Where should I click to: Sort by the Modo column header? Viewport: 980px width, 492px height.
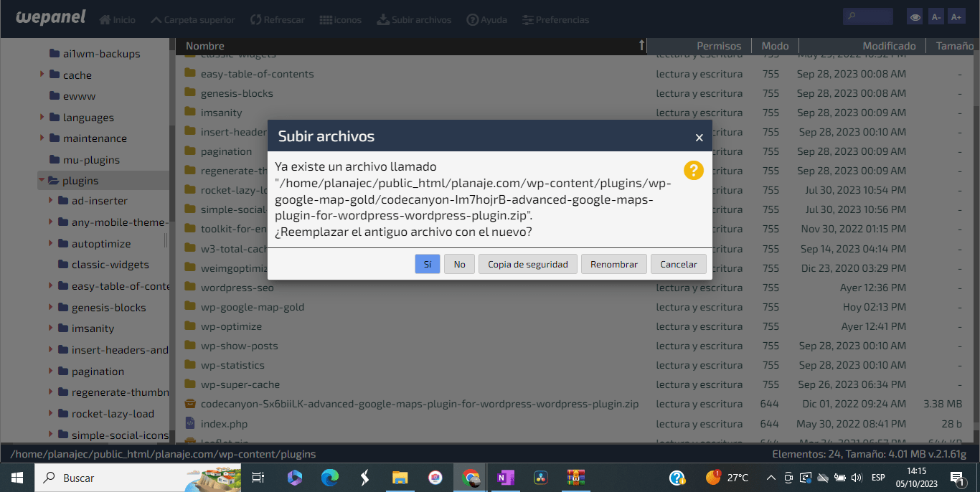(775, 46)
